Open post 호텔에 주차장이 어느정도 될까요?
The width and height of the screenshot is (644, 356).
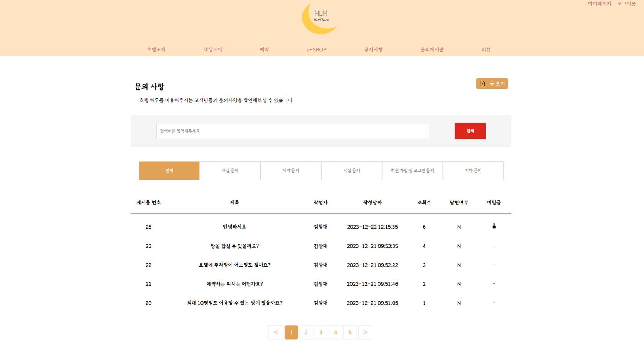pos(234,265)
